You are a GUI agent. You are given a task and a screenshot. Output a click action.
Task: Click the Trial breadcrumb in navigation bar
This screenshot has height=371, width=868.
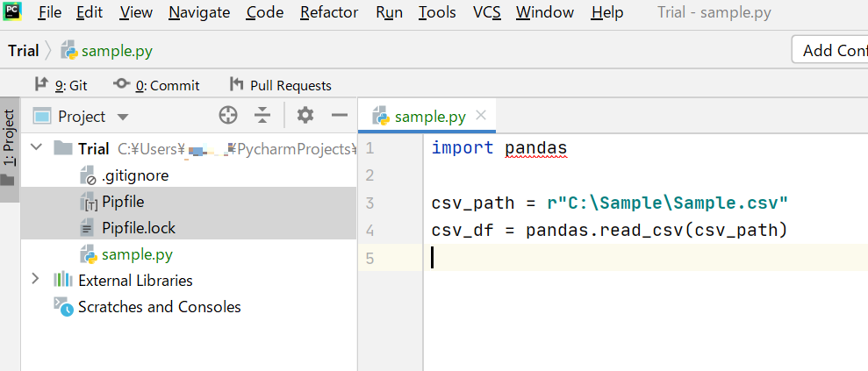coord(23,51)
